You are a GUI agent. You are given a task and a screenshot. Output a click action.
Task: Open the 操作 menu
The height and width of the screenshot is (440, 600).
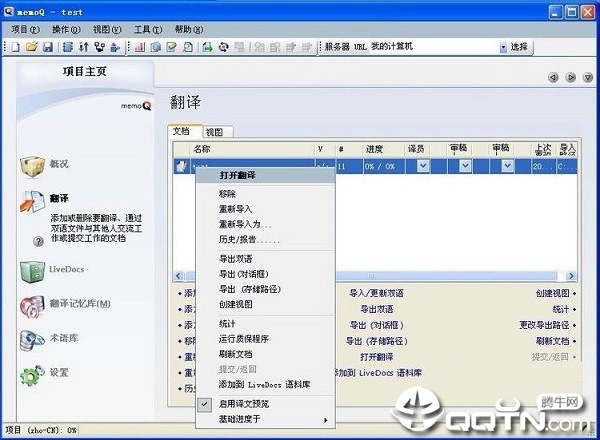point(66,29)
